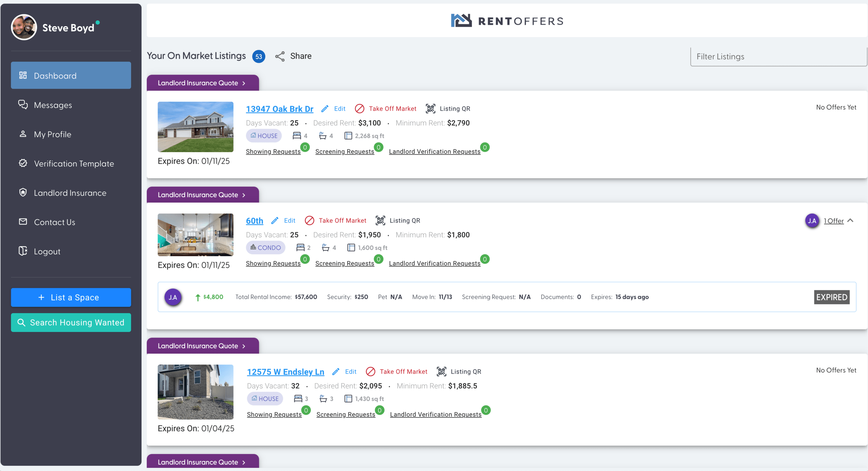Open Messages from the sidebar
The image size is (868, 471).
coord(53,105)
